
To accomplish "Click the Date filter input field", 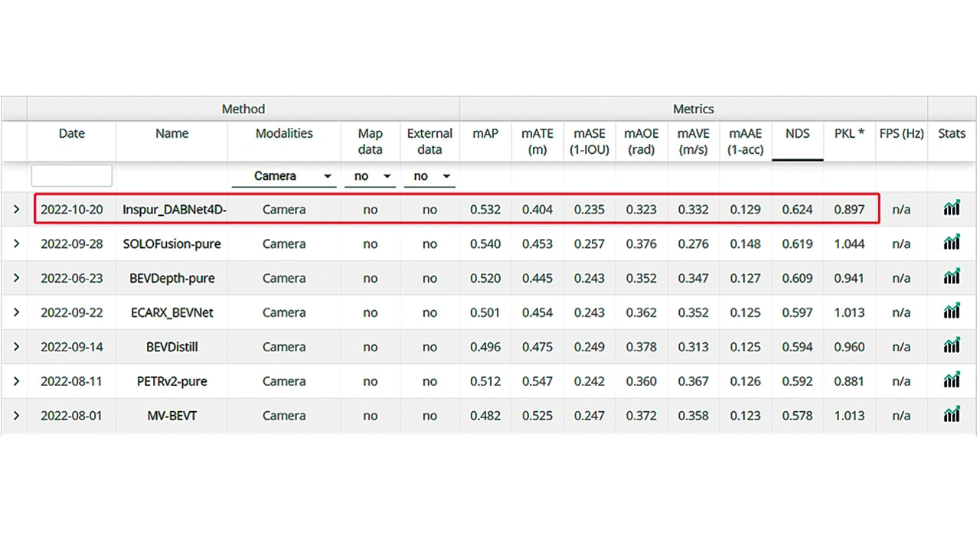I will coord(72,176).
